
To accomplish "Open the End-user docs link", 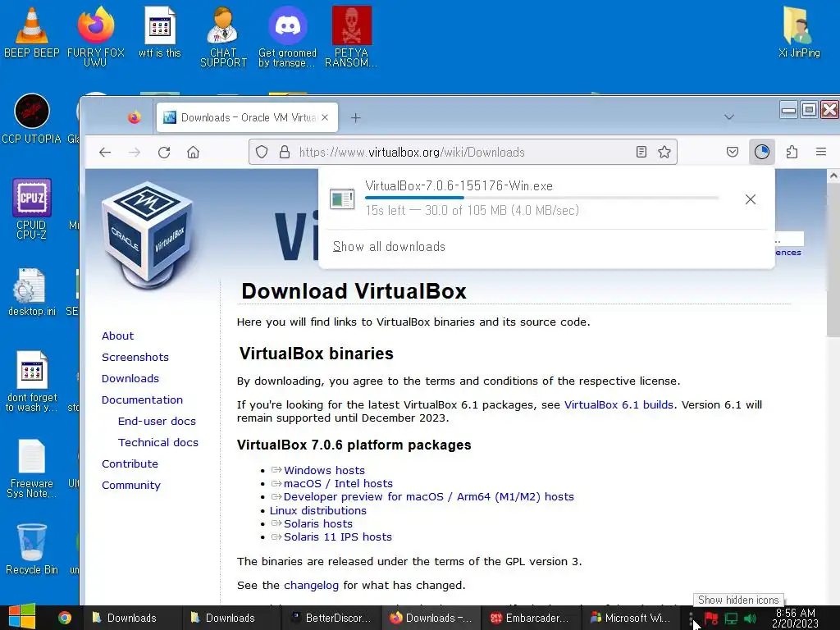I will pos(157,422).
